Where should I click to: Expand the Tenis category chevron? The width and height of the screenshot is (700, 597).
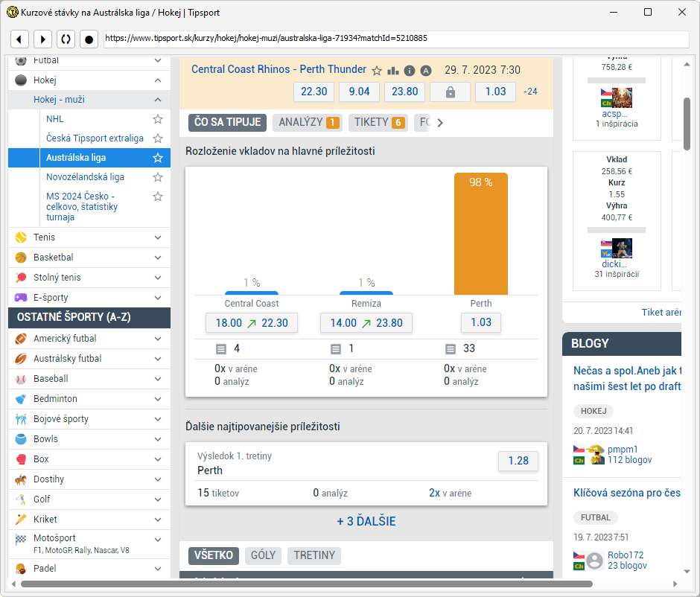[158, 237]
